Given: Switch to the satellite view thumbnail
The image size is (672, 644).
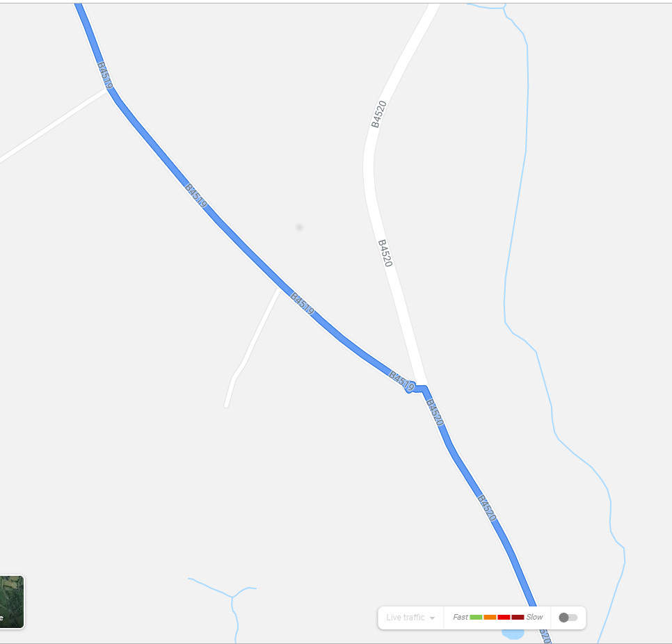Looking at the screenshot, I should (x=12, y=602).
